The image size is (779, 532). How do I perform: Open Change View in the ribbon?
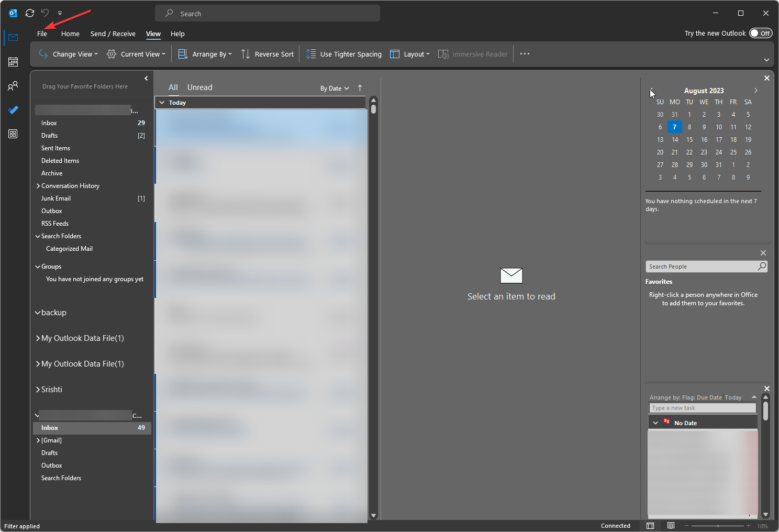point(68,53)
